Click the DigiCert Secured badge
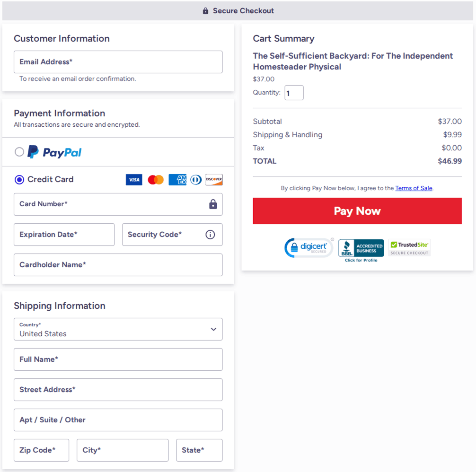This screenshot has height=472, width=476. click(x=309, y=248)
